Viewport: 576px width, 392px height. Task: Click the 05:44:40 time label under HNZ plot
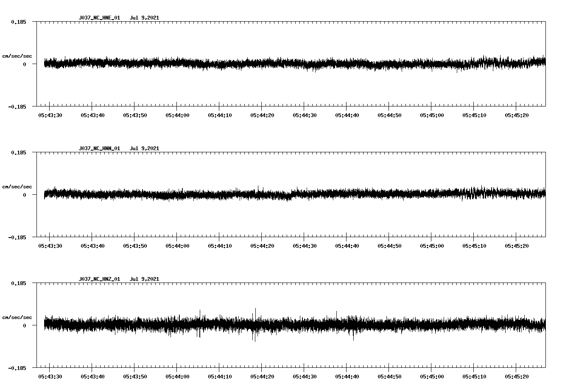[x=347, y=376]
